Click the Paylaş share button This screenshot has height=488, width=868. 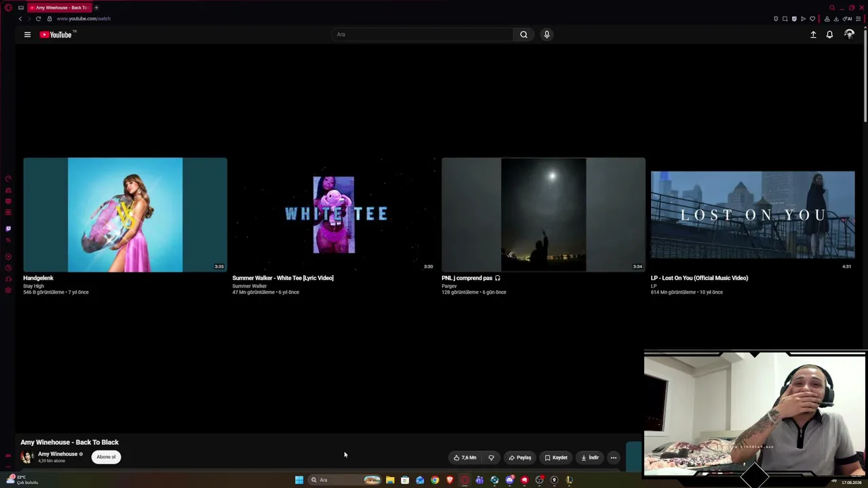click(x=519, y=457)
